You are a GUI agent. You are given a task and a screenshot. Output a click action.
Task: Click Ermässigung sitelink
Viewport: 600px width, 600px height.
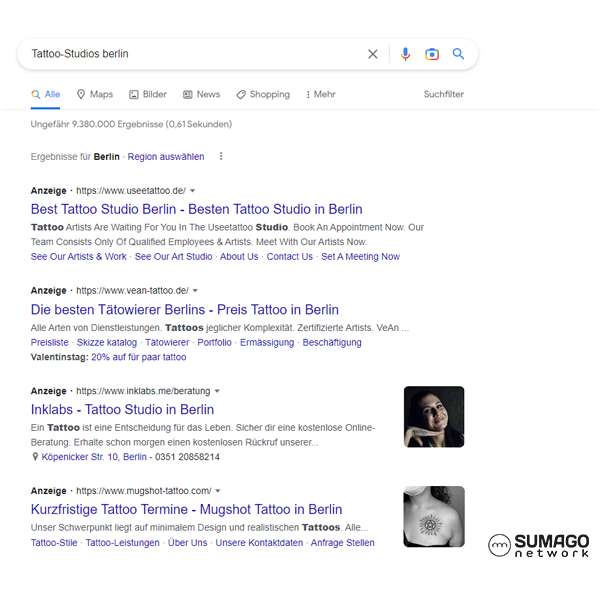click(x=267, y=342)
